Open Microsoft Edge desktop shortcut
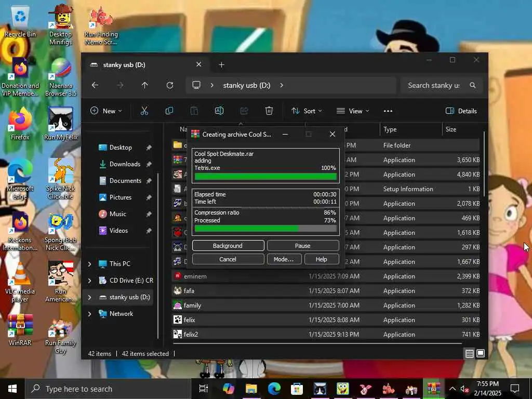Screen dimensions: 532x399 (20, 179)
